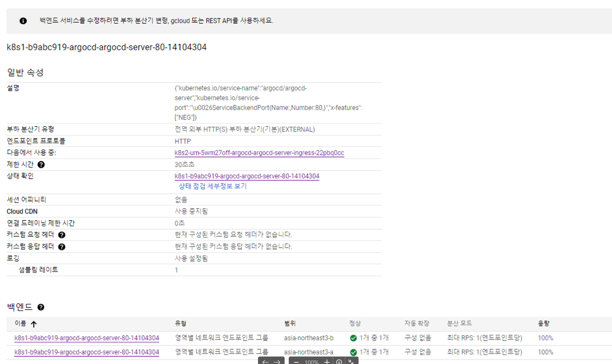Click the 사용 중지됨 Cloud CDN value
The image size is (612, 364).
pos(191,212)
